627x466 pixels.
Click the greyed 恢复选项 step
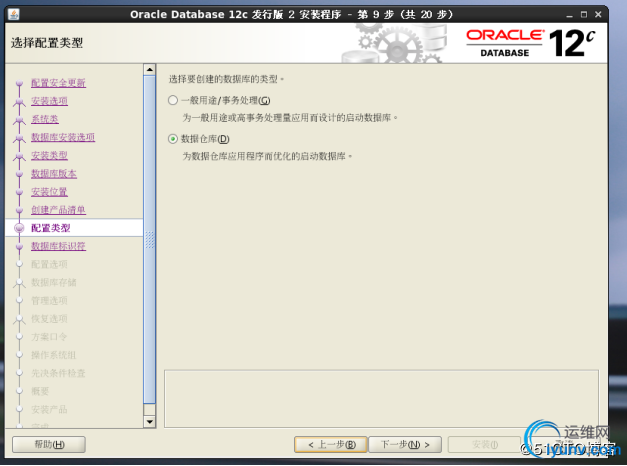point(50,319)
